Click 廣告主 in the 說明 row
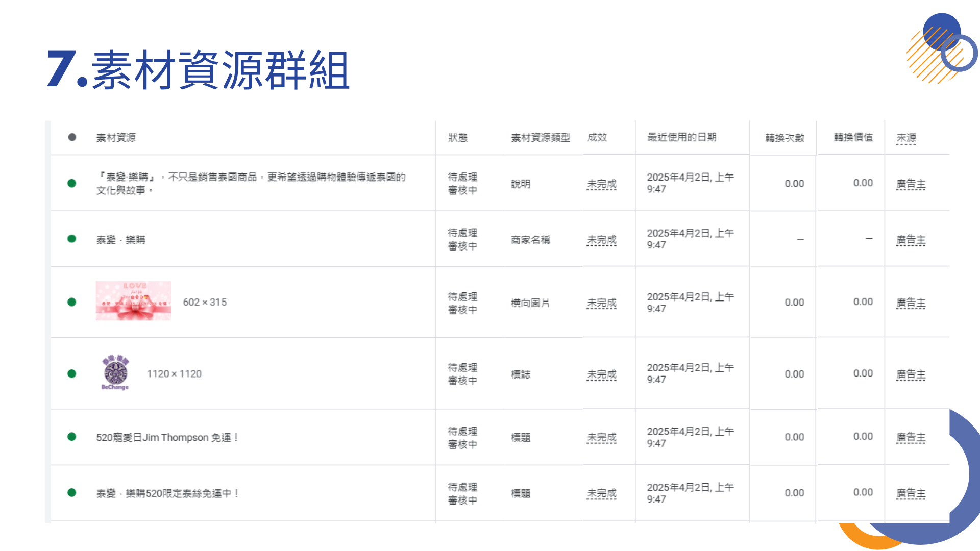This screenshot has height=551, width=980. pos(911,184)
